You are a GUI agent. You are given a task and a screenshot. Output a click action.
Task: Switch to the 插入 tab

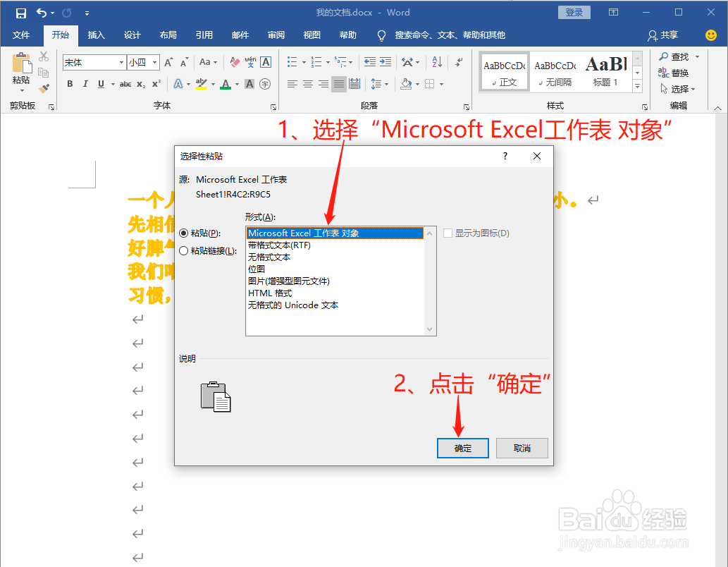[97, 35]
